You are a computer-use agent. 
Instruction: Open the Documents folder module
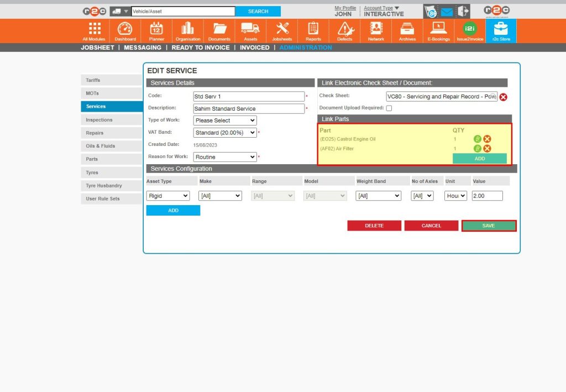[x=219, y=31]
